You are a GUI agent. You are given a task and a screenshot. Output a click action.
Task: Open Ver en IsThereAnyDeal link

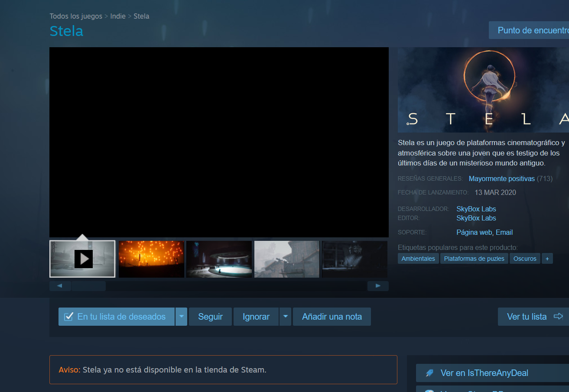(x=492, y=373)
